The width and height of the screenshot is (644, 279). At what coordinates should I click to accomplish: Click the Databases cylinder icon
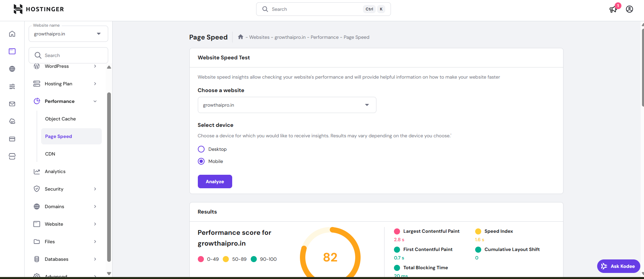click(x=37, y=259)
